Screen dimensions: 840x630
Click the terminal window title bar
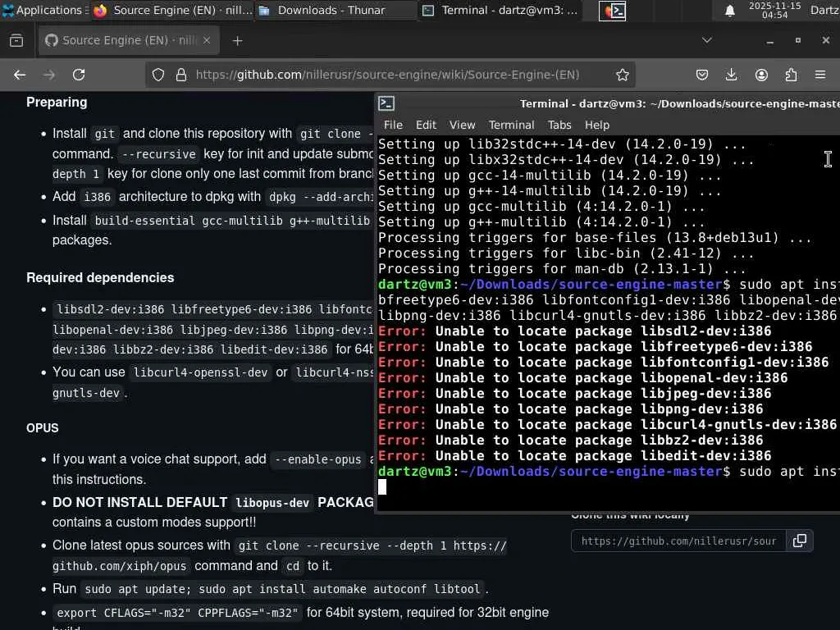608,103
